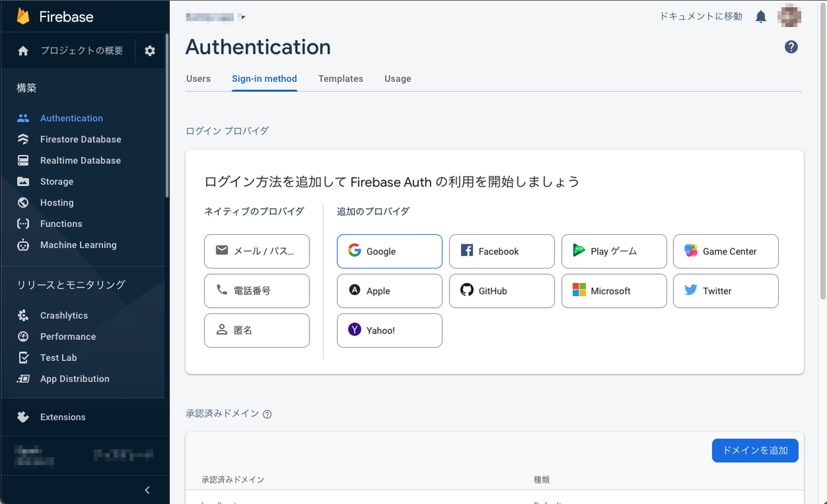Open user account avatar menu
The image size is (827, 504).
coord(790,17)
